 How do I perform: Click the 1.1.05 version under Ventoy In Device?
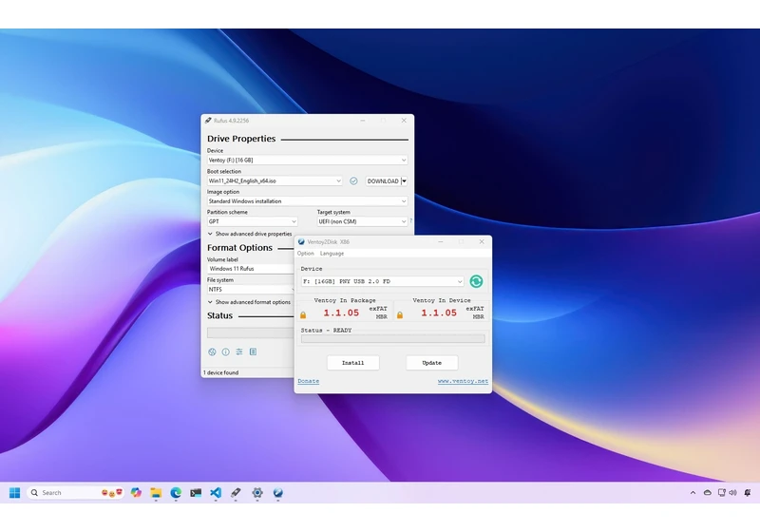click(439, 313)
